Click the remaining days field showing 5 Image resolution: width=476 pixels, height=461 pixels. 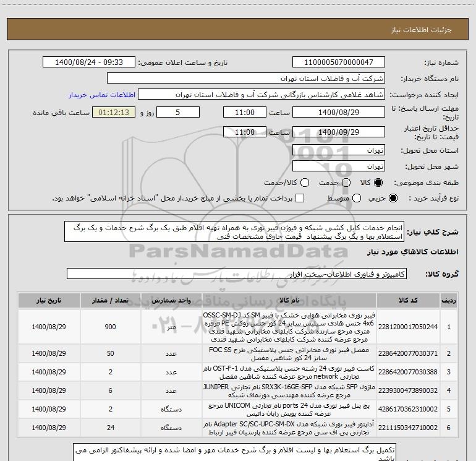point(178,112)
